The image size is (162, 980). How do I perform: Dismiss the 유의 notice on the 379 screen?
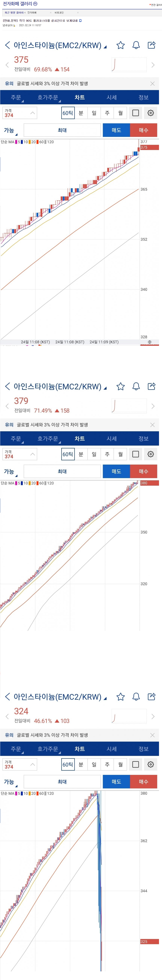click(152, 425)
